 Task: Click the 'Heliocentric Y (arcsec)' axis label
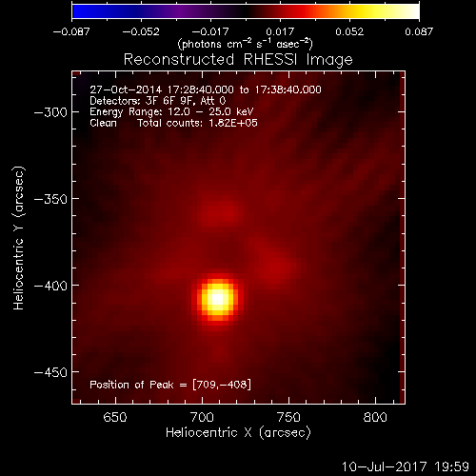[18, 238]
